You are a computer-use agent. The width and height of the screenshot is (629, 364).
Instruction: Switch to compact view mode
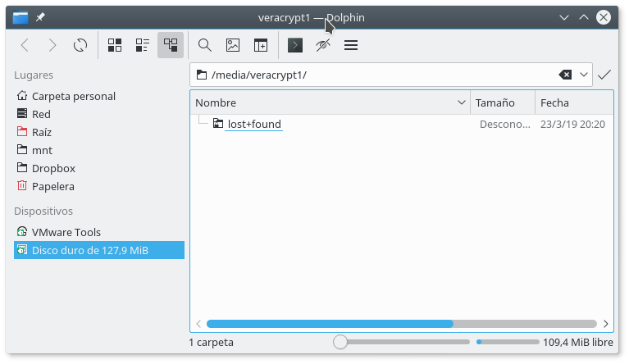coord(143,46)
